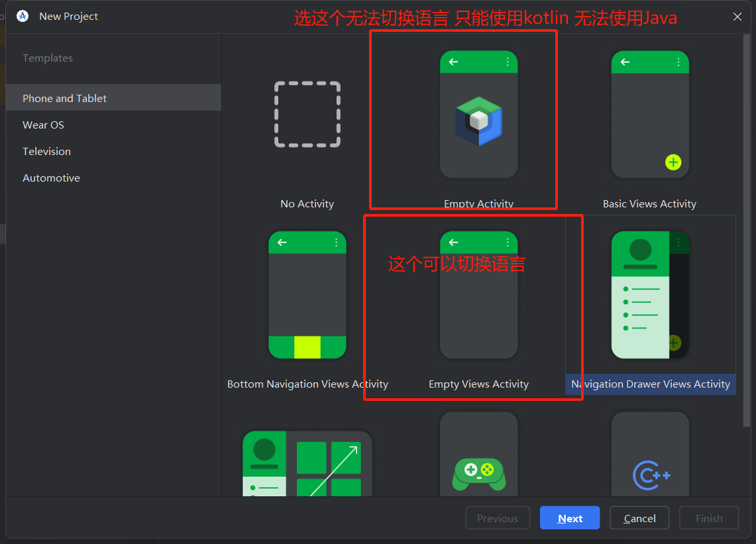The height and width of the screenshot is (544, 756).
Task: Click the Previous button
Action: (x=498, y=518)
